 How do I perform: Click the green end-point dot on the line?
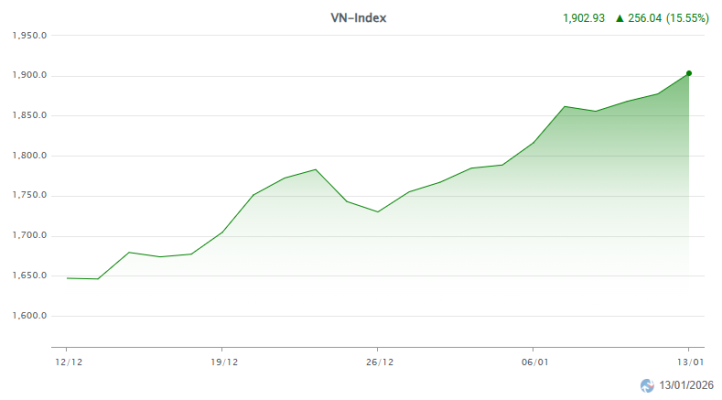click(689, 73)
